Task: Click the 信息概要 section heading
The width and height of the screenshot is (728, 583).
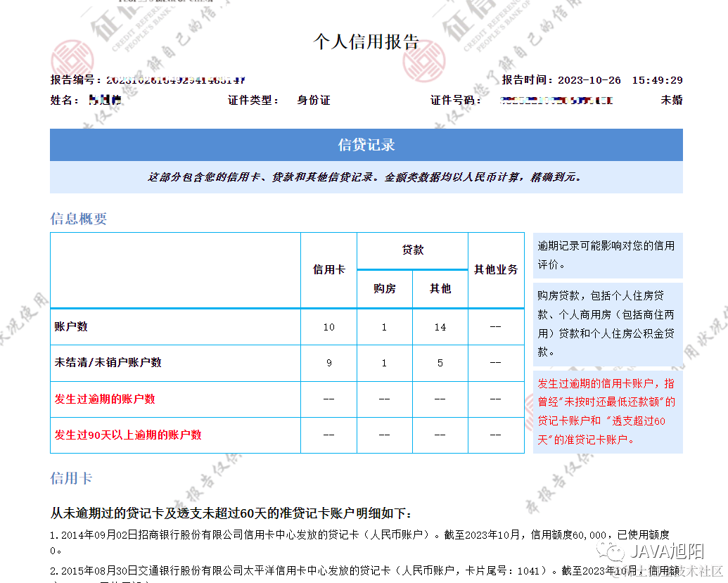Action: [x=79, y=219]
